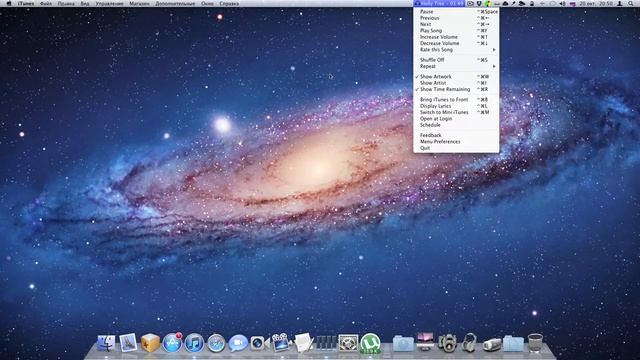Expand the Rate this Song submenu
This screenshot has height=360, width=640.
coord(456,49)
